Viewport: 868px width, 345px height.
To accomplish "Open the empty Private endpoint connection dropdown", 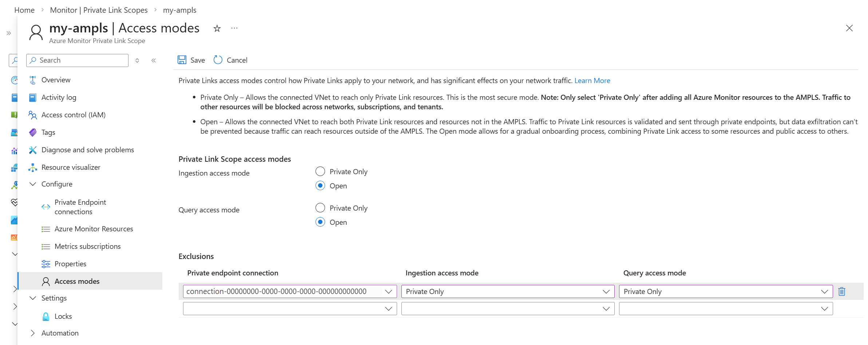I will point(290,309).
